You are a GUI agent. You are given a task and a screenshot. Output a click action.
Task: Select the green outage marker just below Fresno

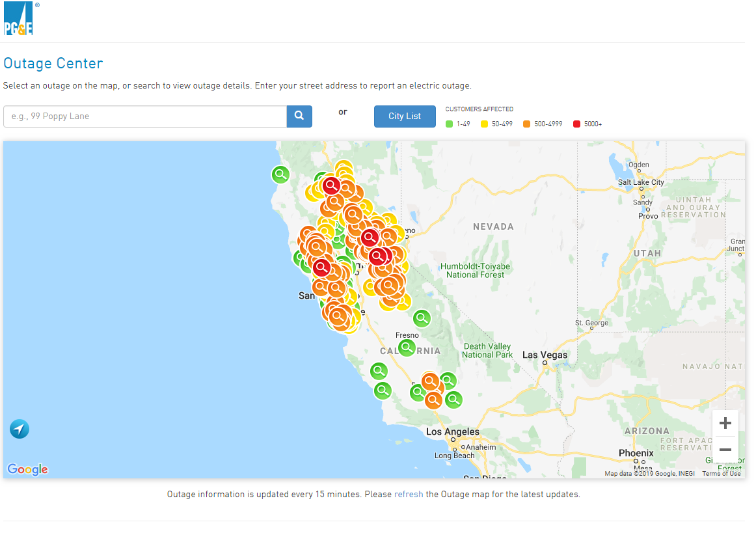[407, 348]
